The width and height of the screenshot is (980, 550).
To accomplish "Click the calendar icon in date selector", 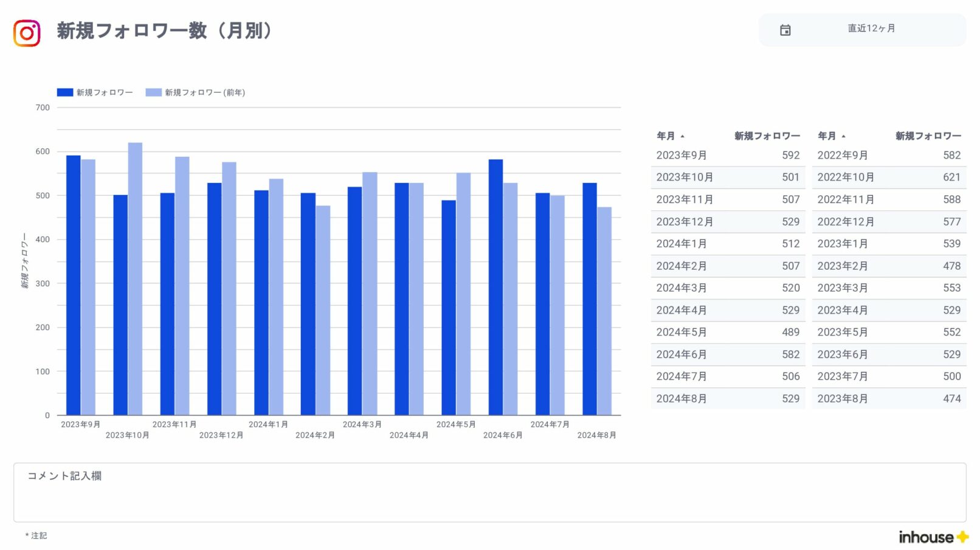I will (785, 30).
